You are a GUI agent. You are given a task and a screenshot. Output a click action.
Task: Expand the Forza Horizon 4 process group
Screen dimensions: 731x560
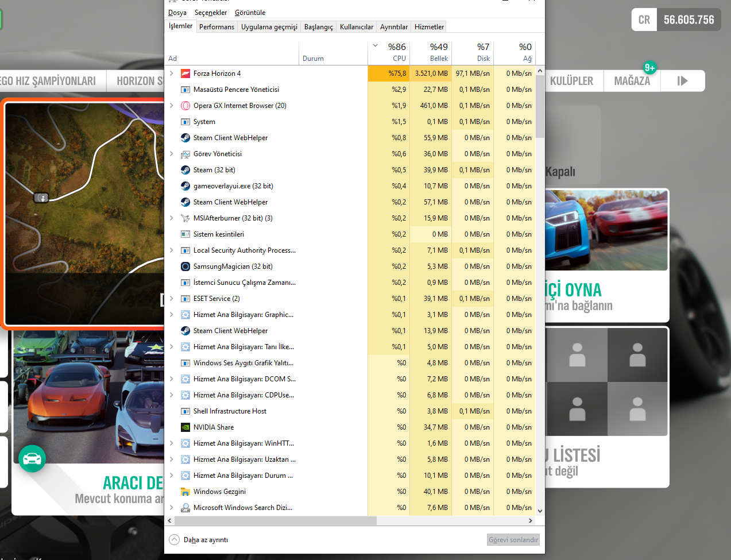(x=171, y=74)
